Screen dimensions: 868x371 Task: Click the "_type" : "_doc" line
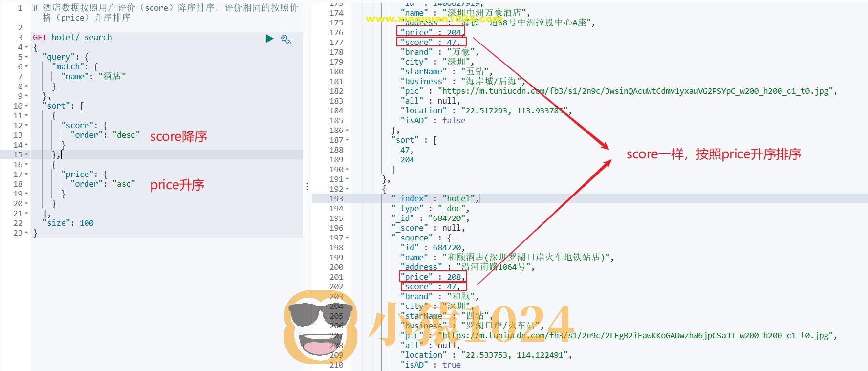click(430, 208)
